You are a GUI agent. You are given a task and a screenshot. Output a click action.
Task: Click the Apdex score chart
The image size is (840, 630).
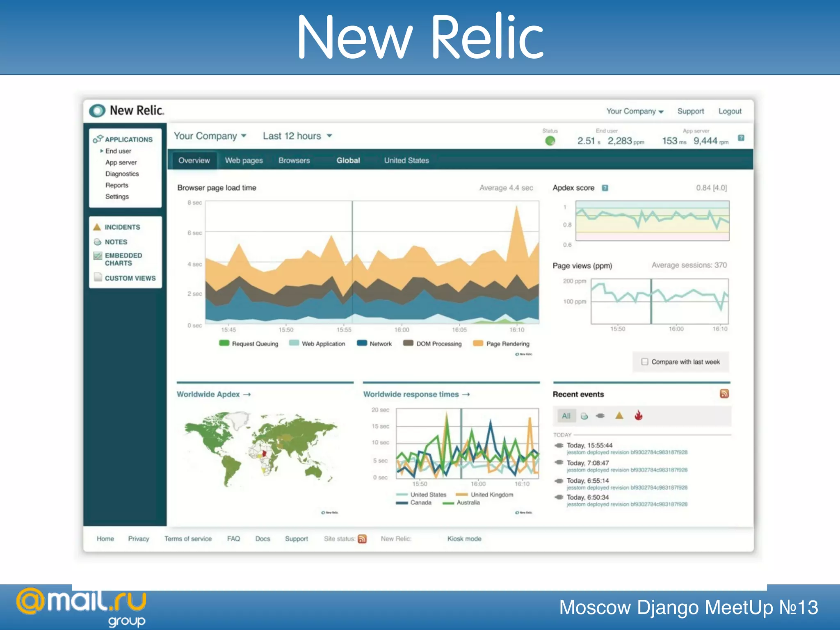point(653,221)
